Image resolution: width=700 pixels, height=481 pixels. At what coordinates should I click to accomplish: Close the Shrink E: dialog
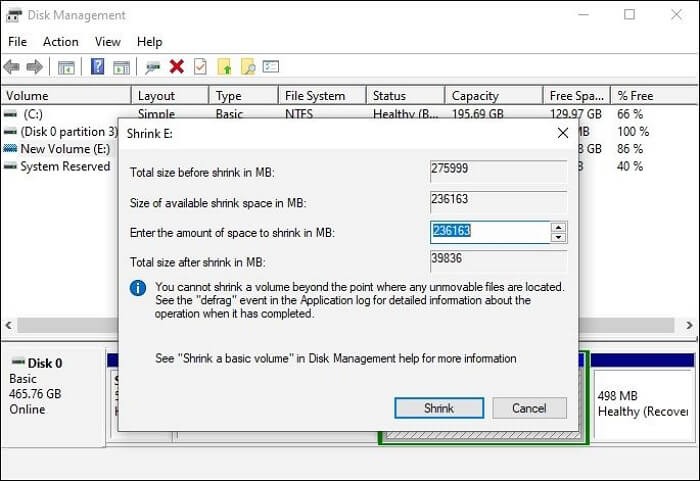(x=562, y=133)
